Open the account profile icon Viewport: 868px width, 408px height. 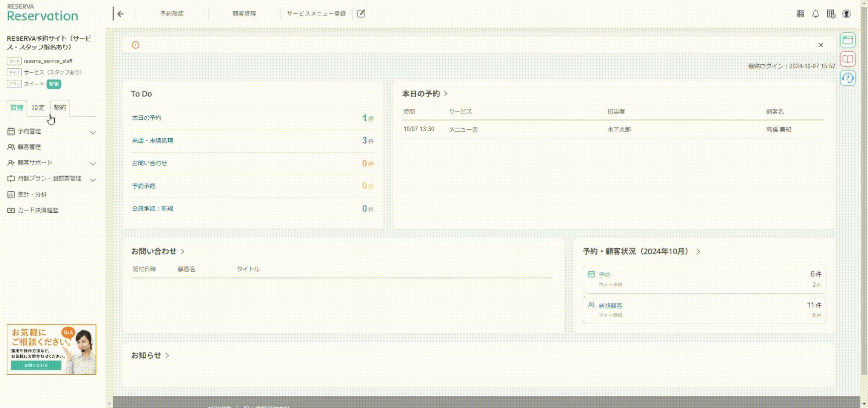coord(846,14)
